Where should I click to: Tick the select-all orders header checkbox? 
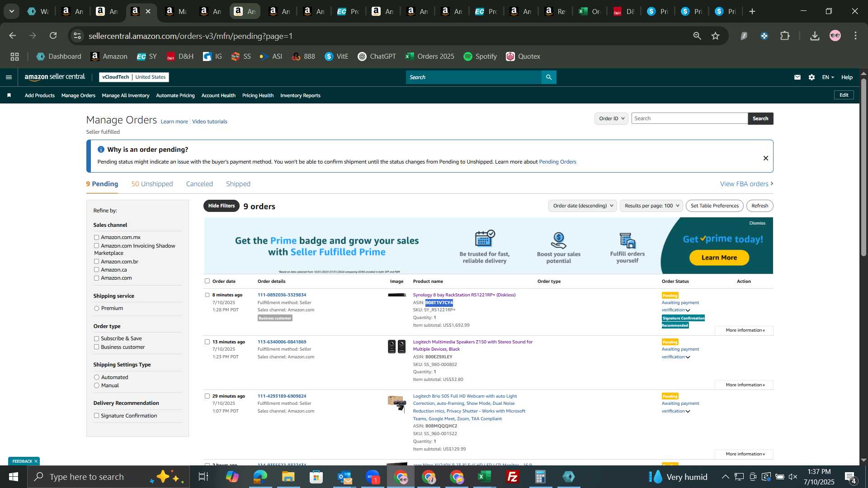coord(207,281)
